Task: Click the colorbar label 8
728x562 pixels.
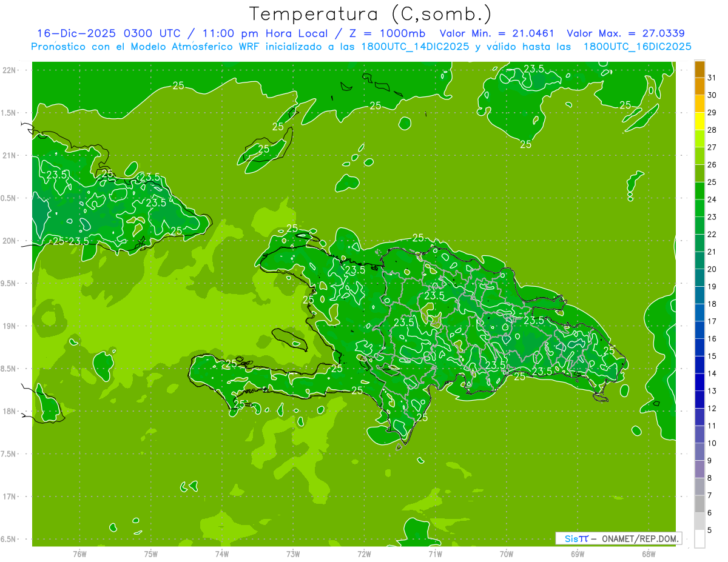Action: point(710,478)
